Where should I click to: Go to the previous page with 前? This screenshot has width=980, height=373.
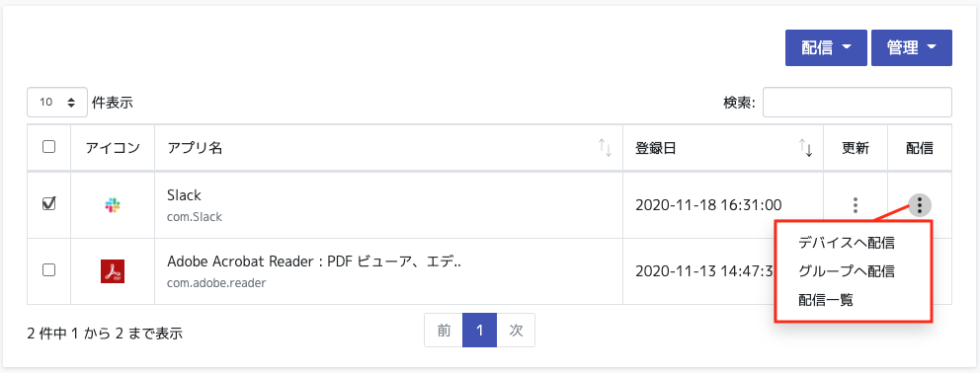(444, 330)
